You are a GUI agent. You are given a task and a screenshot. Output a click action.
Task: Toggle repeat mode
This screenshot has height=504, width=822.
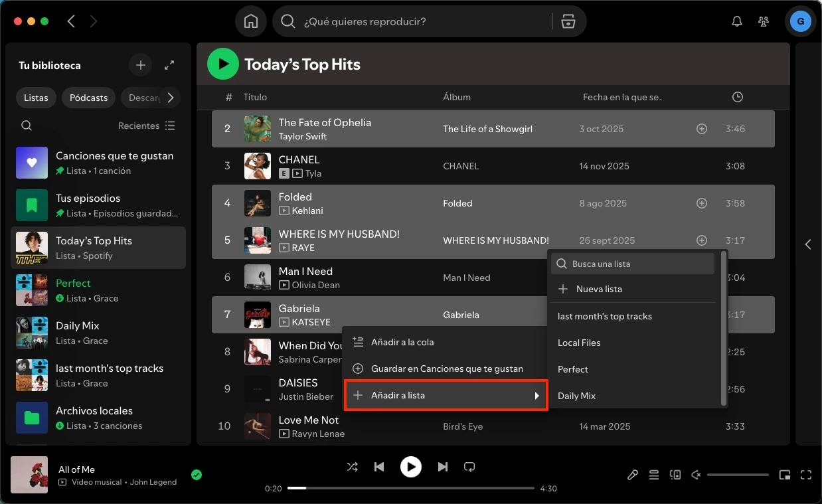tap(469, 467)
